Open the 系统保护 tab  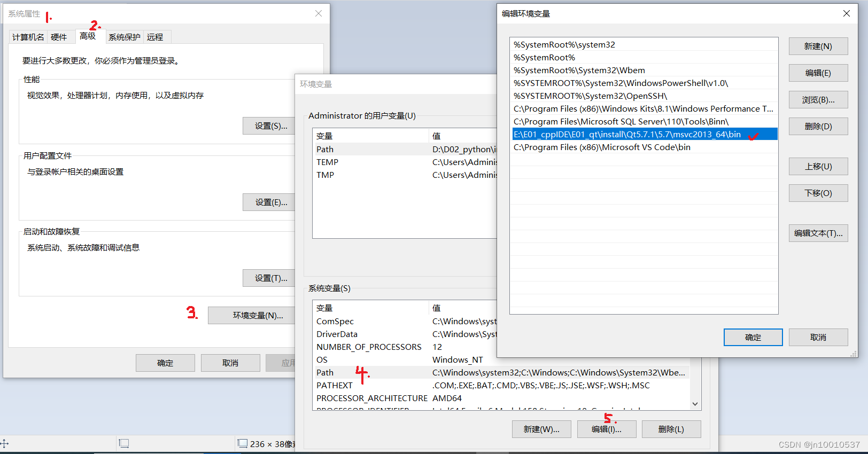tap(124, 37)
